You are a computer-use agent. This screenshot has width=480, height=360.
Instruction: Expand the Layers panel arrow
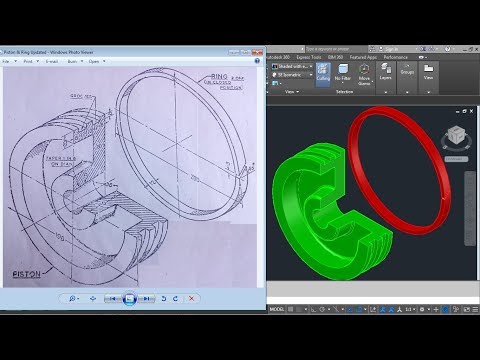pyautogui.click(x=386, y=92)
